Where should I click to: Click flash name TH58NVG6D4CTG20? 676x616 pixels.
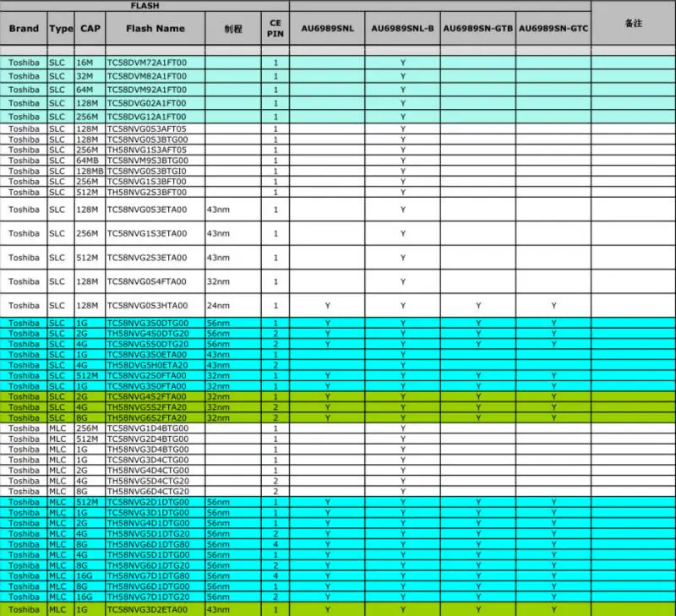pyautogui.click(x=148, y=492)
